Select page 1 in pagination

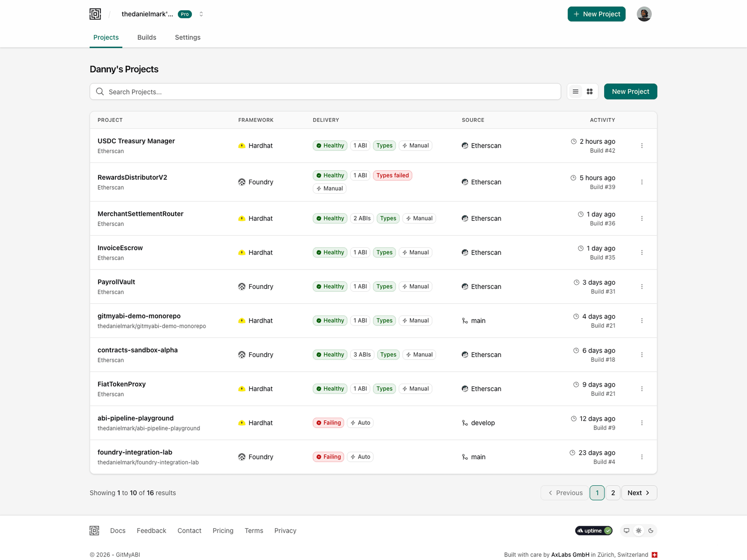[x=597, y=493]
